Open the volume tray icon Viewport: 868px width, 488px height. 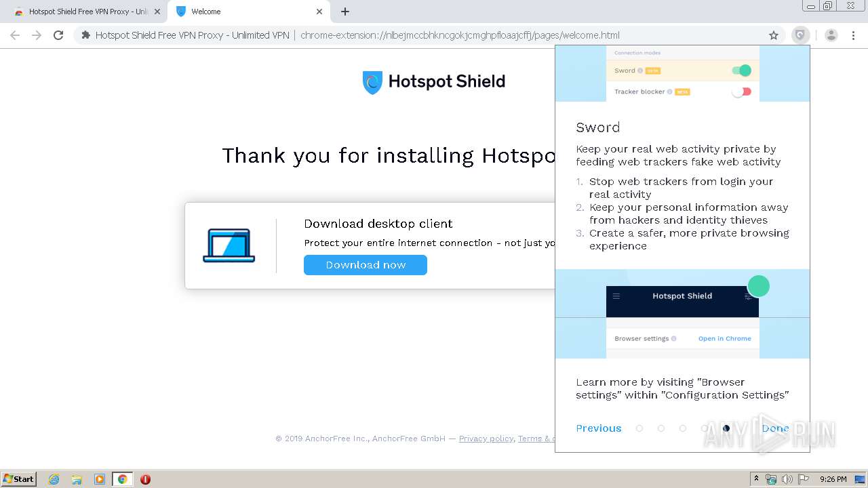click(x=787, y=479)
